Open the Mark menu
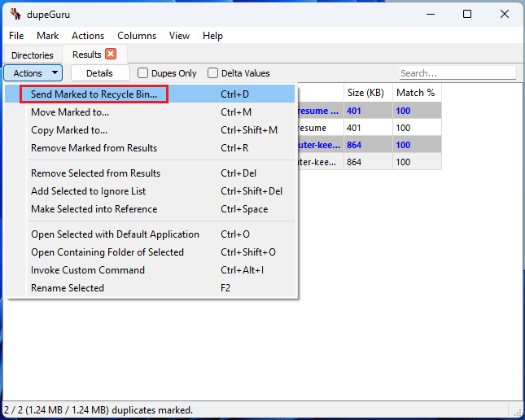Screen dimensions: 525x420 coord(47,36)
